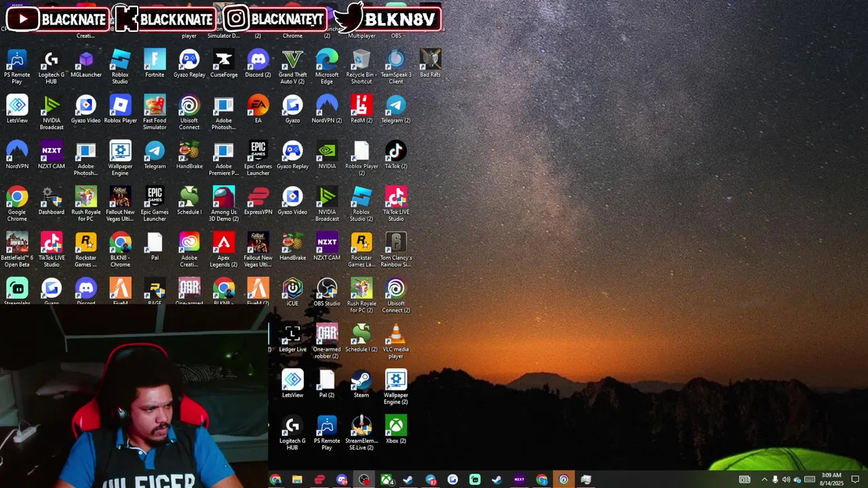Select the Microsoft Edge desktop icon
Screen dimensions: 868x488
327,68
